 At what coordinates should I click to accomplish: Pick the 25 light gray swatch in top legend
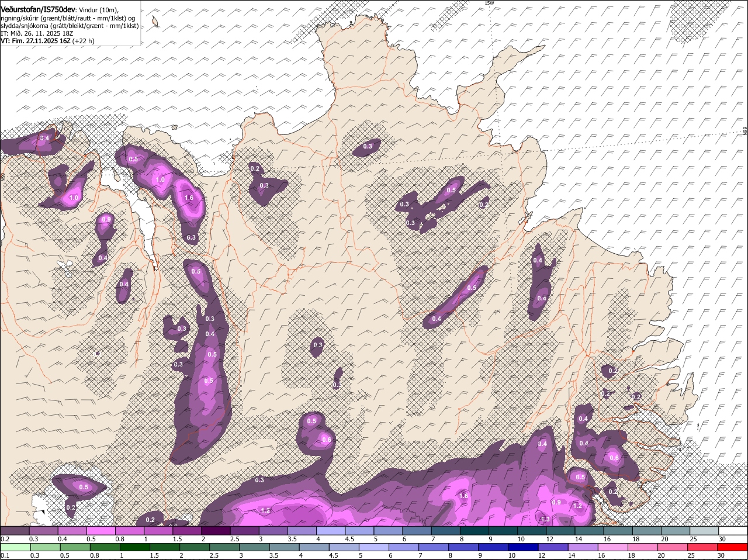(x=704, y=531)
